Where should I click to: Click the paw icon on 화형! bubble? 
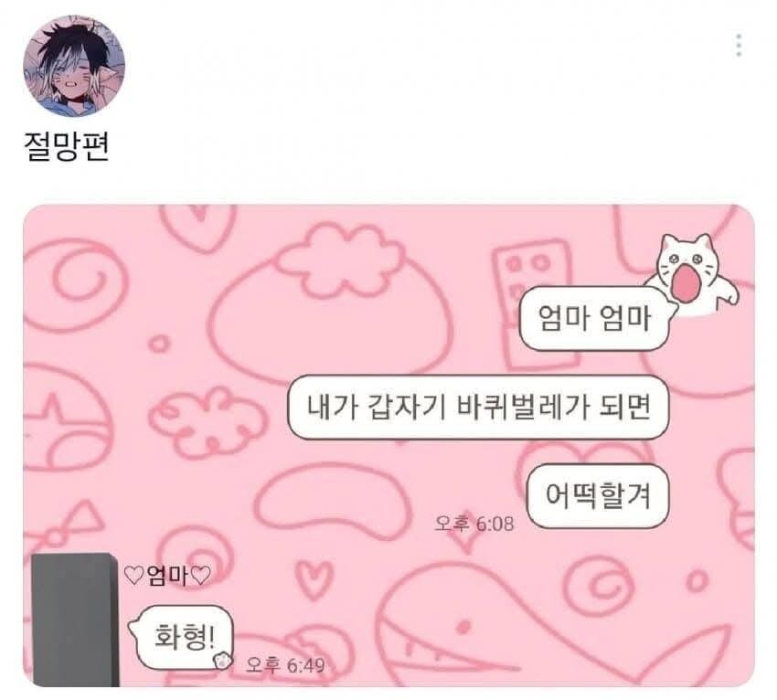tap(223, 660)
